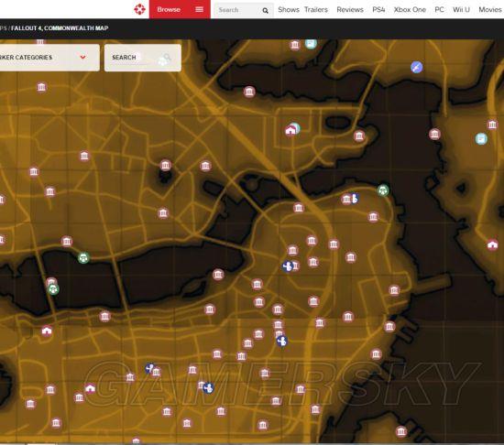This screenshot has height=445, width=504.
Task: Select Wii U in the top navigation
Action: (461, 10)
